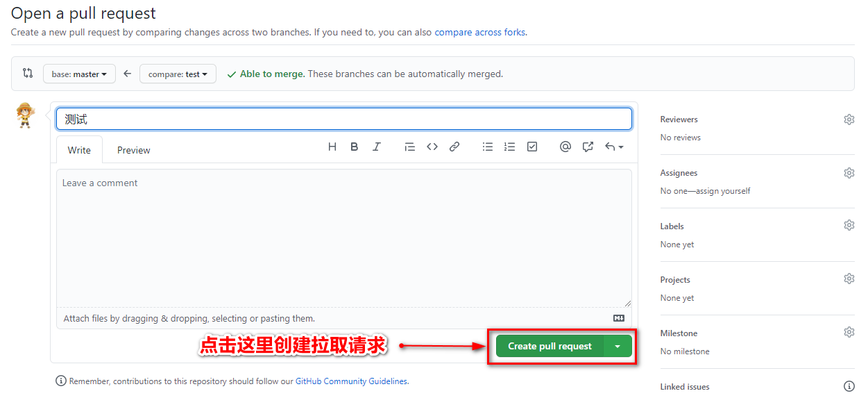Switch to the Write tab
The image size is (868, 398).
click(x=79, y=150)
